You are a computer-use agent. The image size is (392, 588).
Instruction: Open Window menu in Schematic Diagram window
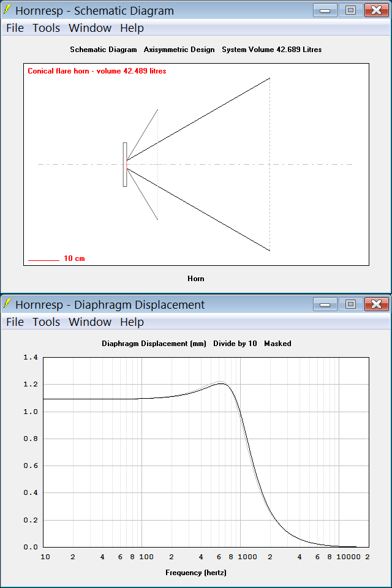coord(90,28)
